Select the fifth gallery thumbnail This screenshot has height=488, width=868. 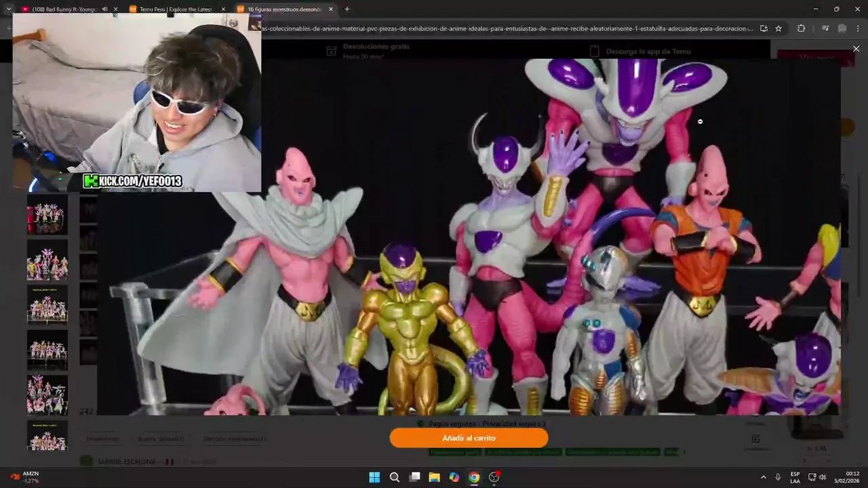pyautogui.click(x=47, y=394)
